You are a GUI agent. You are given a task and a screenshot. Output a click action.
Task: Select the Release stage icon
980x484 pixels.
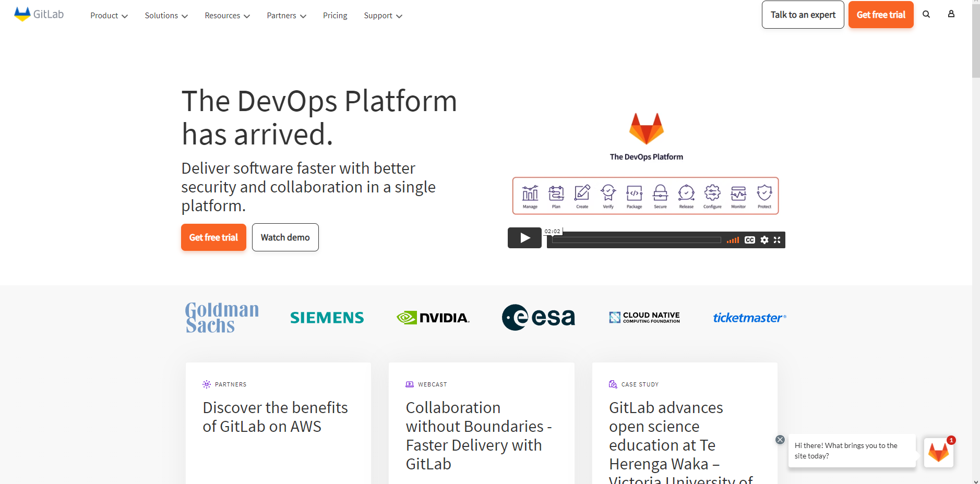coord(687,196)
